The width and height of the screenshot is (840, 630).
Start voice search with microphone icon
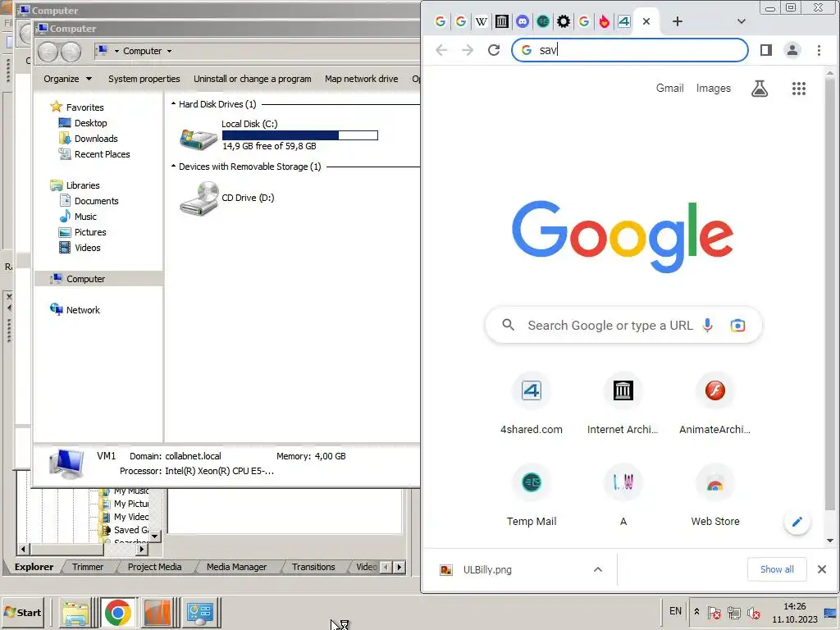[x=708, y=325]
